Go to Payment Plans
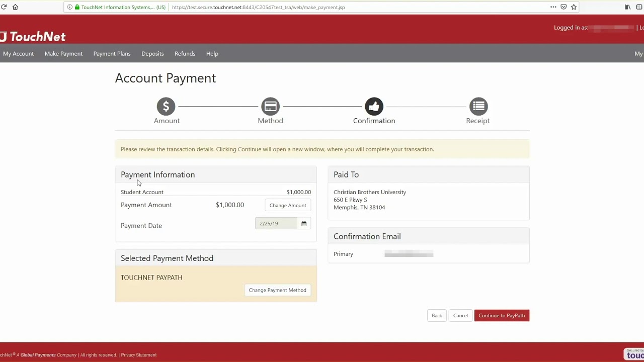The width and height of the screenshot is (644, 362). point(112,53)
